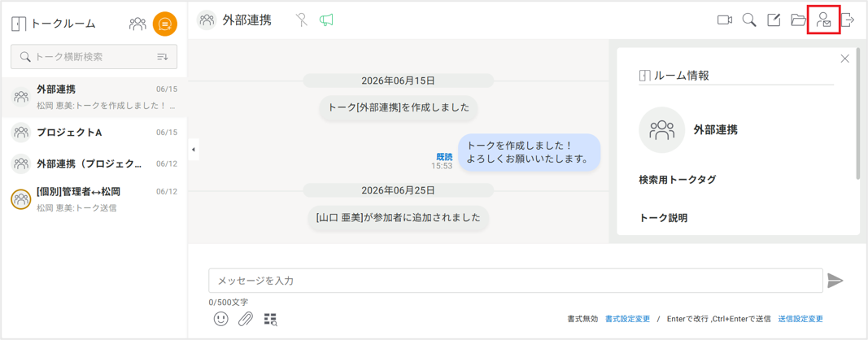Viewport: 868px width, 340px height.
Task: Open group members icon beside トークルーム
Action: coord(137,24)
